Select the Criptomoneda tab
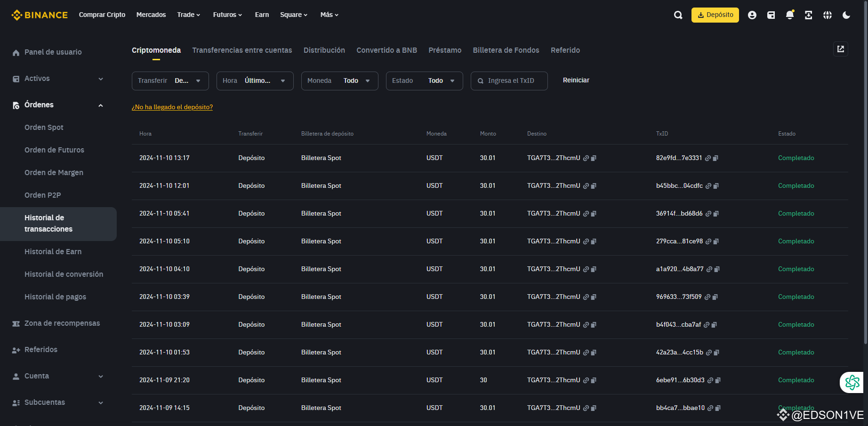868x426 pixels. pos(156,50)
